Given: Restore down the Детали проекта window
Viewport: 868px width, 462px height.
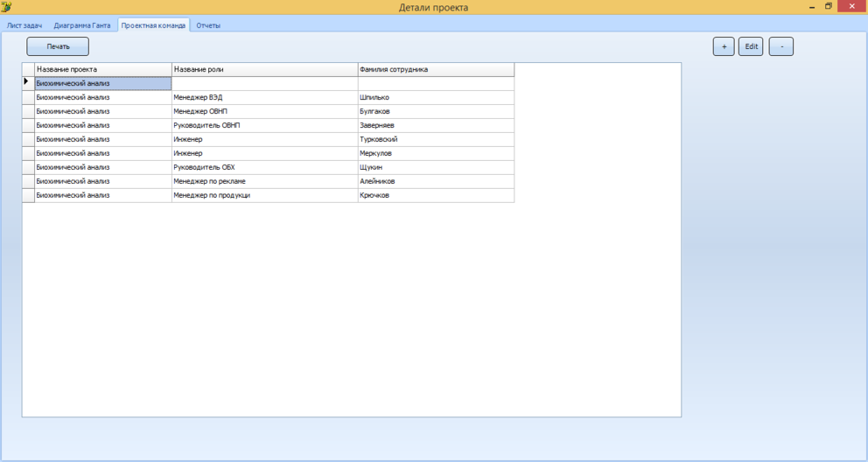Looking at the screenshot, I should click(x=828, y=7).
